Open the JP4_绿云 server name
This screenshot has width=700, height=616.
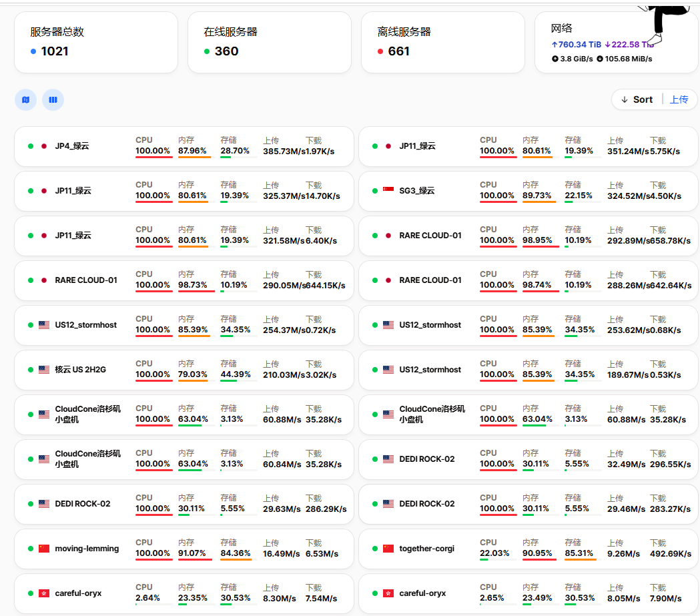tap(72, 146)
